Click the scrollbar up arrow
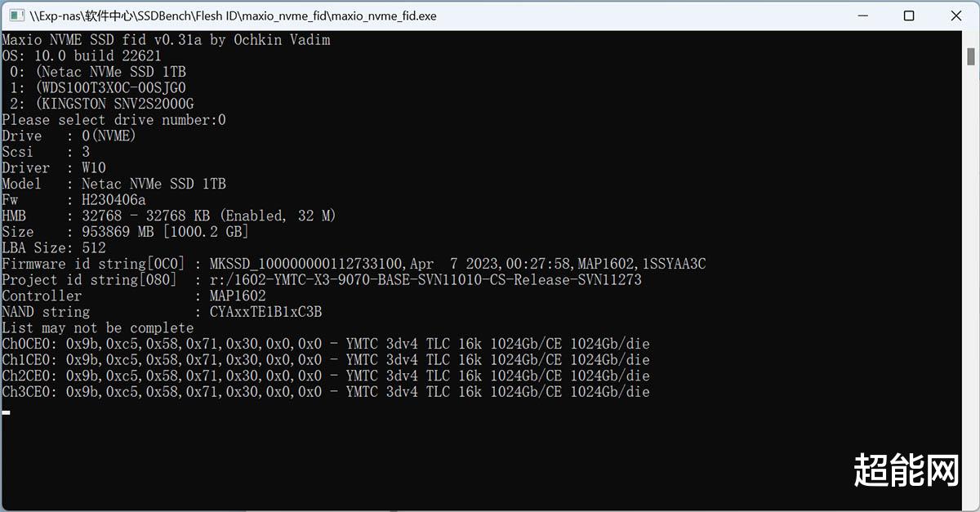Image resolution: width=980 pixels, height=512 pixels. pyautogui.click(x=972, y=37)
